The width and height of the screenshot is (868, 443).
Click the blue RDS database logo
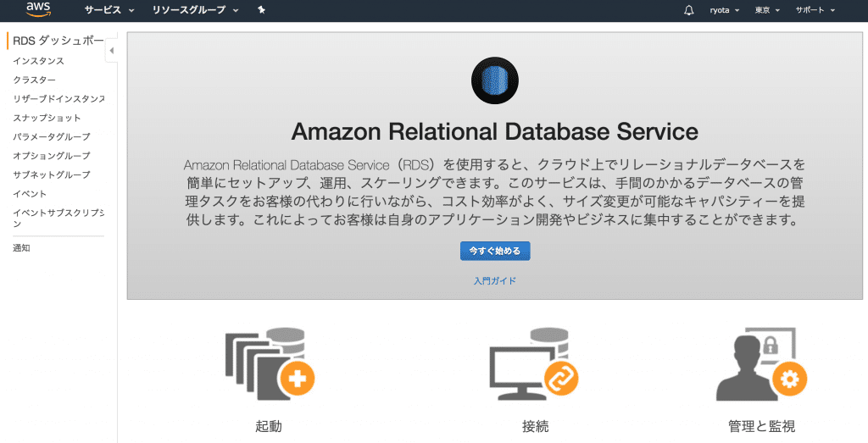(x=495, y=80)
